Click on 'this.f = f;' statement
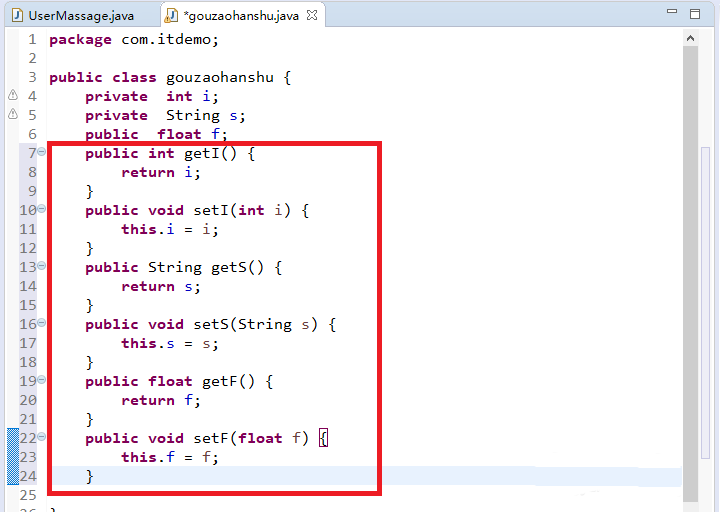 pos(170,457)
